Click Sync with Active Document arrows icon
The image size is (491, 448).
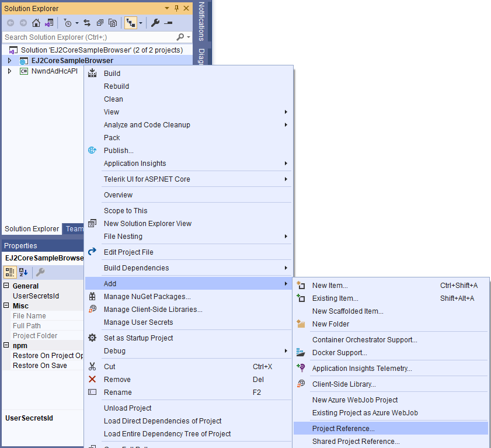point(87,23)
